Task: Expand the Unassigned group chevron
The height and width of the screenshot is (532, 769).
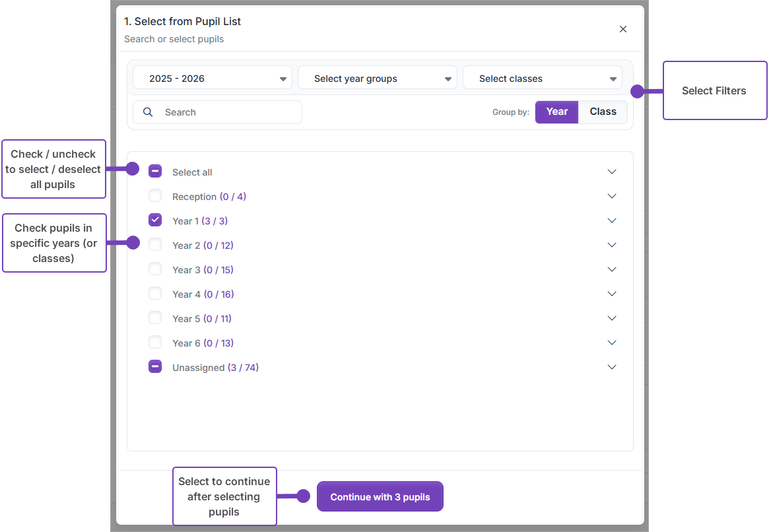Action: pos(612,367)
